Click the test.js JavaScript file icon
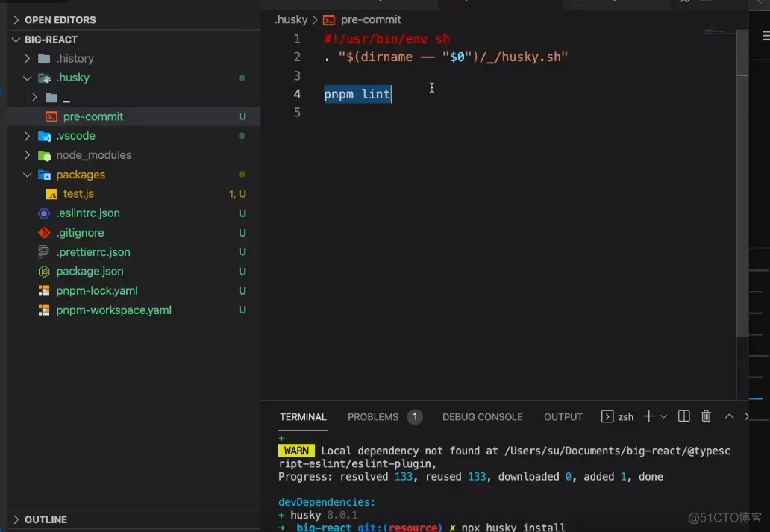Image resolution: width=770 pixels, height=532 pixels. pos(51,194)
